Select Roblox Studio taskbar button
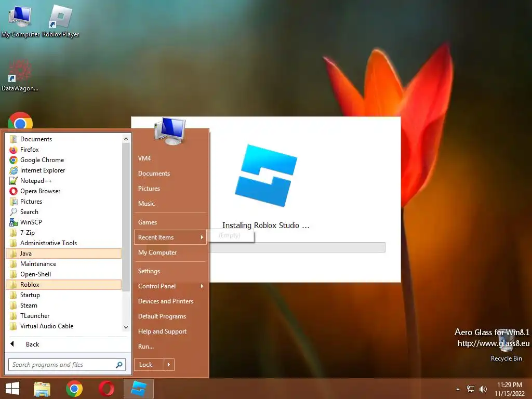Image resolution: width=532 pixels, height=399 pixels. click(x=139, y=389)
